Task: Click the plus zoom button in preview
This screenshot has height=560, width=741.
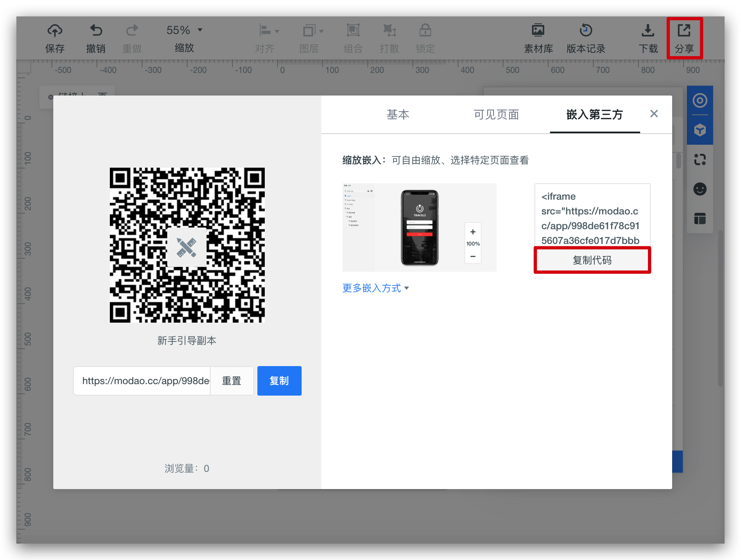Action: [x=473, y=232]
